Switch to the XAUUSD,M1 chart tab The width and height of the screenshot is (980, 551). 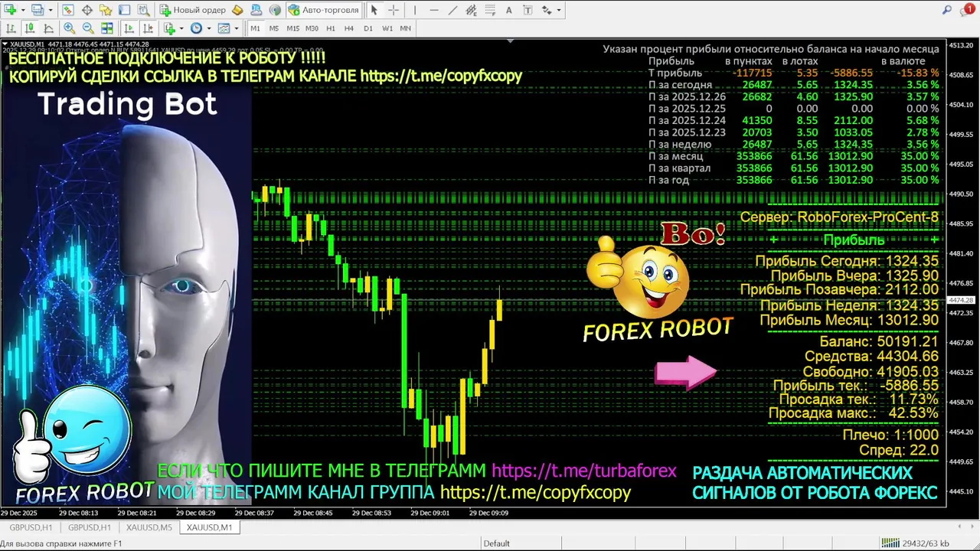point(210,527)
